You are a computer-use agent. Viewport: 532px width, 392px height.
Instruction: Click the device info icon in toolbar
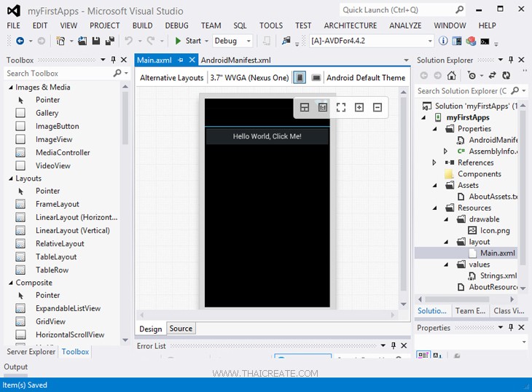443,41
